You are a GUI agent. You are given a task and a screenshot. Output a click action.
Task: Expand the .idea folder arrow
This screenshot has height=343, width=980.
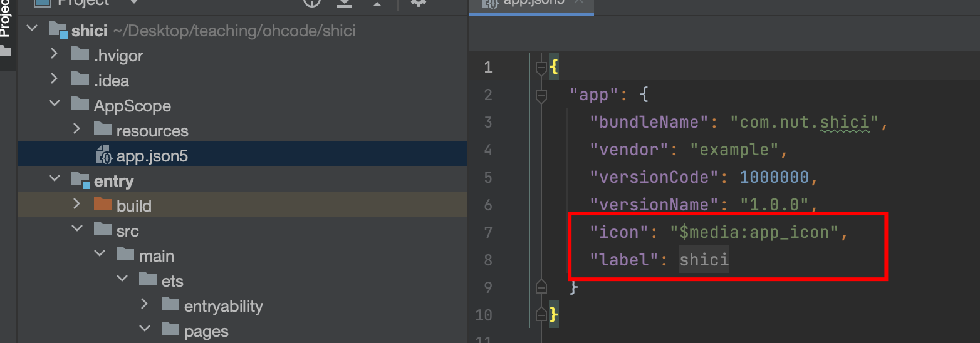55,79
